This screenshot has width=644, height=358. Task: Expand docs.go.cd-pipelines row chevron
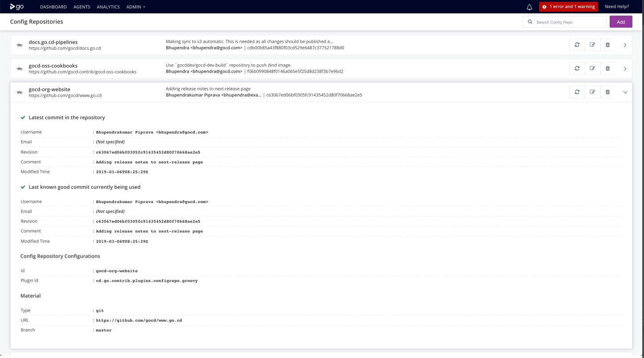(625, 45)
